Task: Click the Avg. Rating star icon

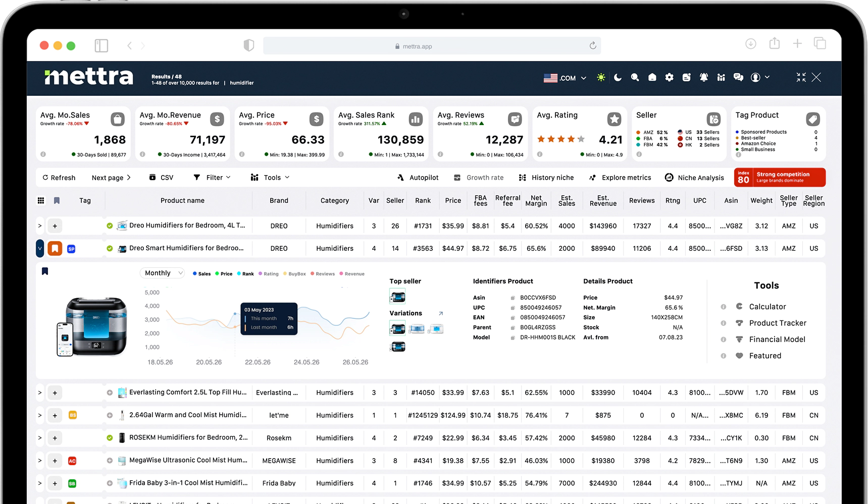Action: 615,119
